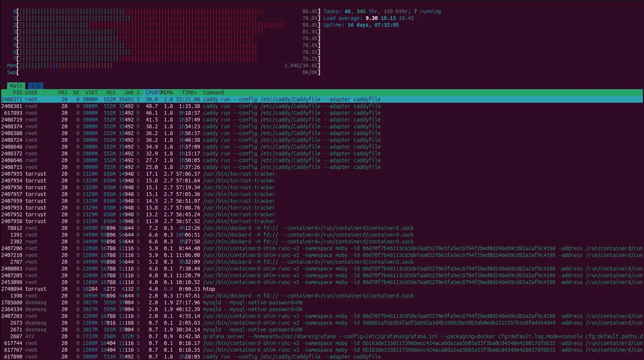Select containerd-shim row PID 2453098
644x360 pixels.
pyautogui.click(x=322, y=282)
